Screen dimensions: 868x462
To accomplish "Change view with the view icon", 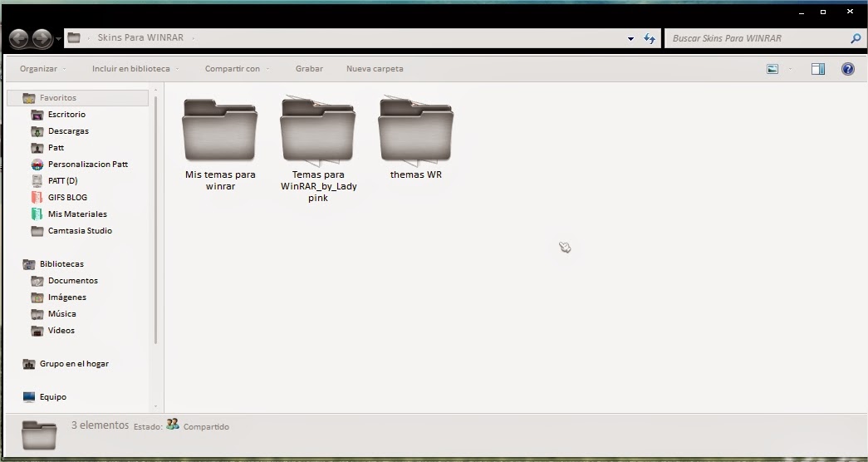I will [x=772, y=69].
